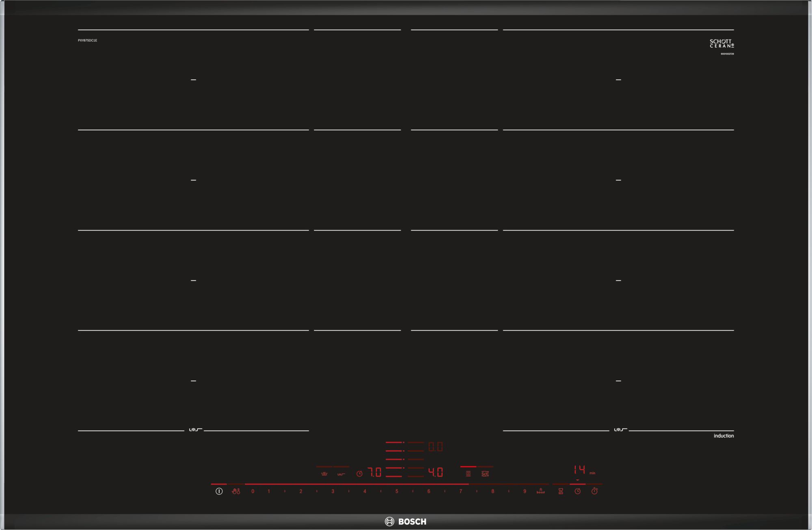Toggle the child-lock hand icon
The image size is (812, 530).
pyautogui.click(x=235, y=490)
